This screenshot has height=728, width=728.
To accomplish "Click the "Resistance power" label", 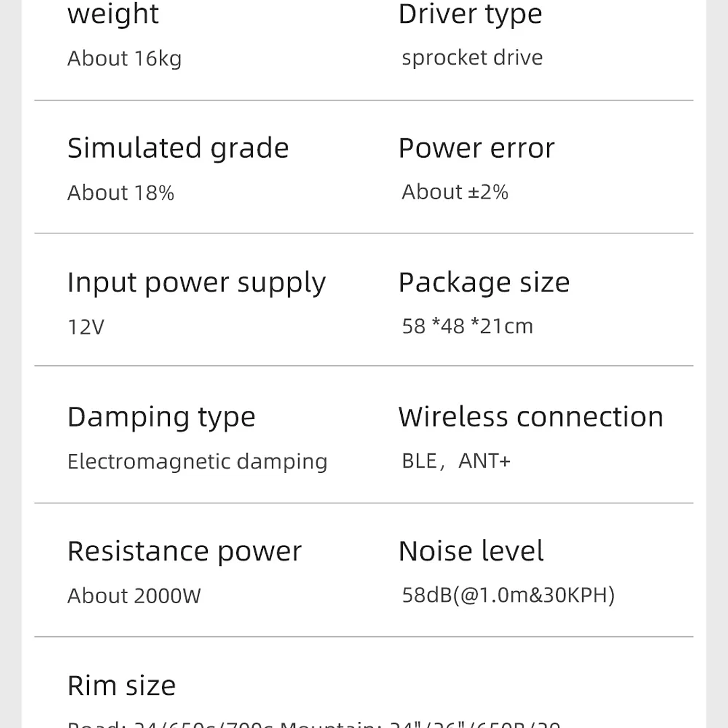I will [x=184, y=551].
